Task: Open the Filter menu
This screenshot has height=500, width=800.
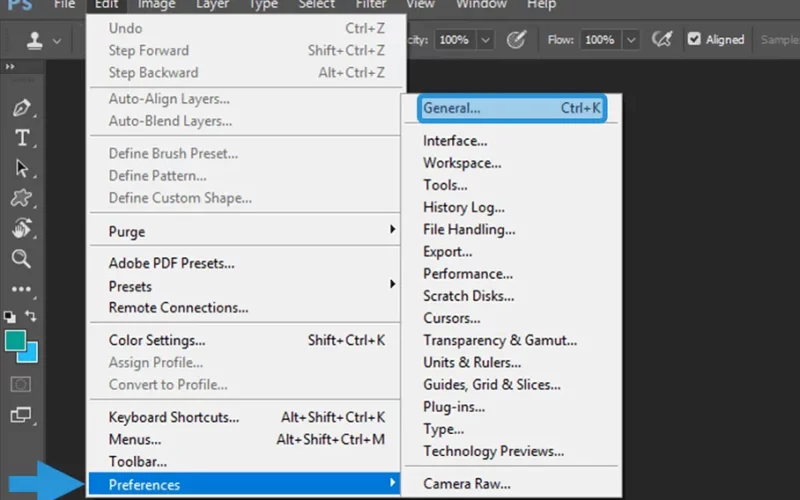Action: point(371,5)
